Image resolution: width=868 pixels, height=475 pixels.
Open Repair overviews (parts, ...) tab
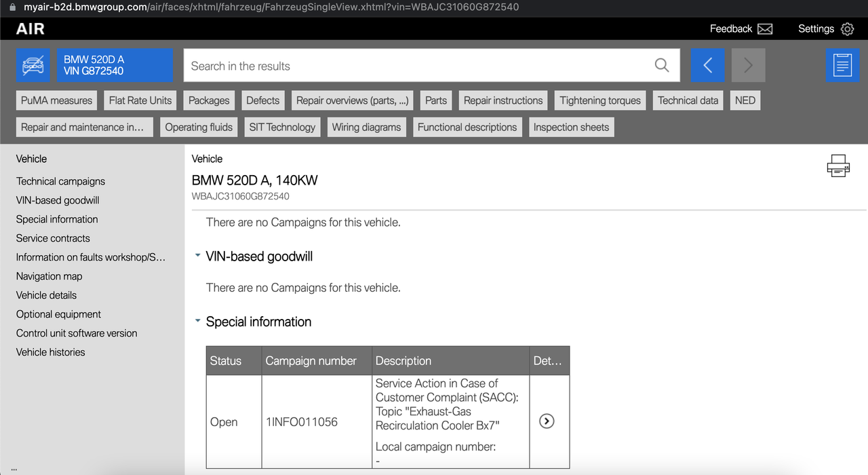tap(353, 100)
